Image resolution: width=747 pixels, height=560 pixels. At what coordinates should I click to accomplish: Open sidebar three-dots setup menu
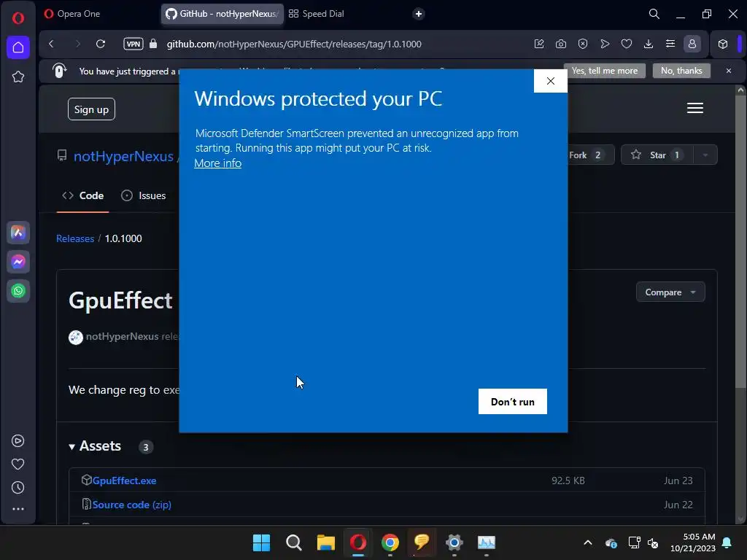pyautogui.click(x=18, y=509)
